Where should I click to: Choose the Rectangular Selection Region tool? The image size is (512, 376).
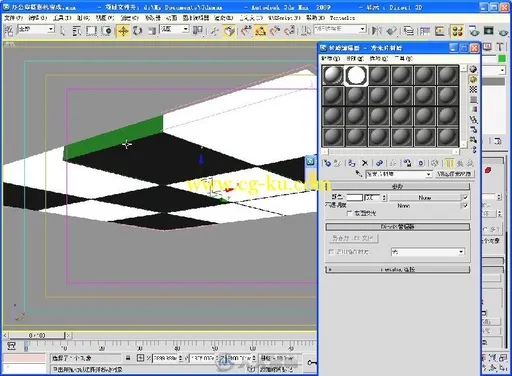(x=91, y=31)
